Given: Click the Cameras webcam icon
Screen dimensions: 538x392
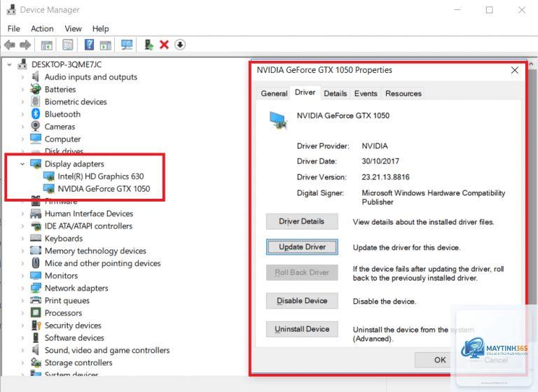Looking at the screenshot, I should 35,126.
